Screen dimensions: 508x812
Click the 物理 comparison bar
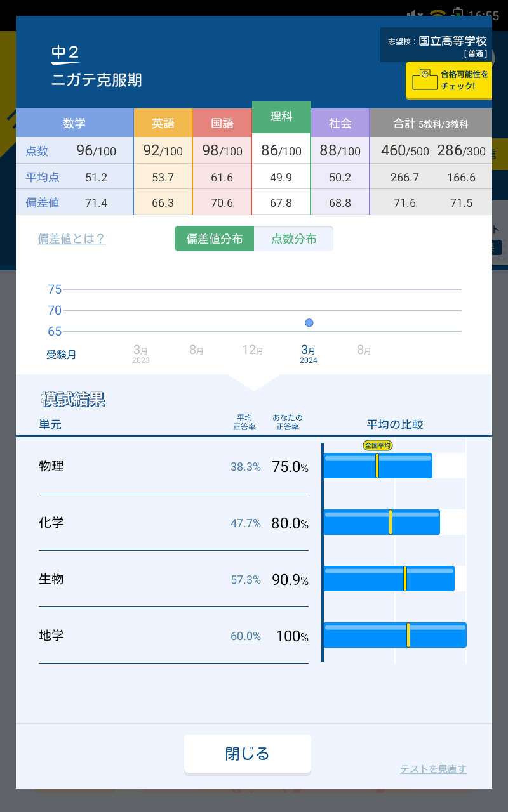click(x=378, y=466)
